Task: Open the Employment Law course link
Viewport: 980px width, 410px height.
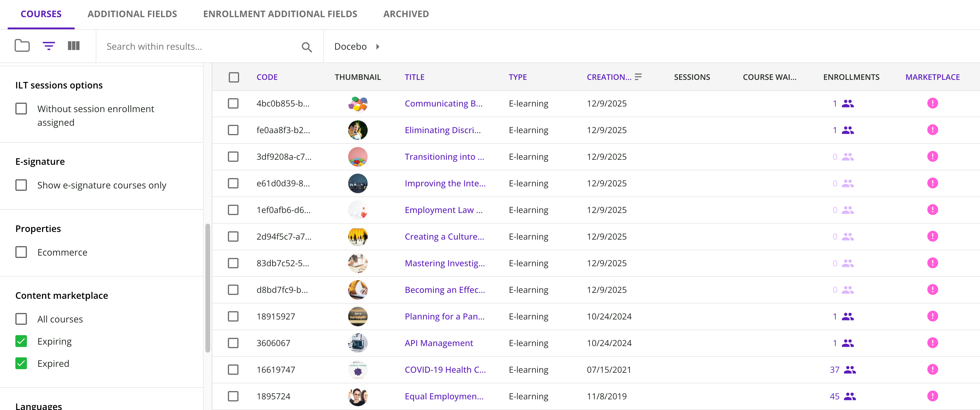Action: [x=444, y=210]
